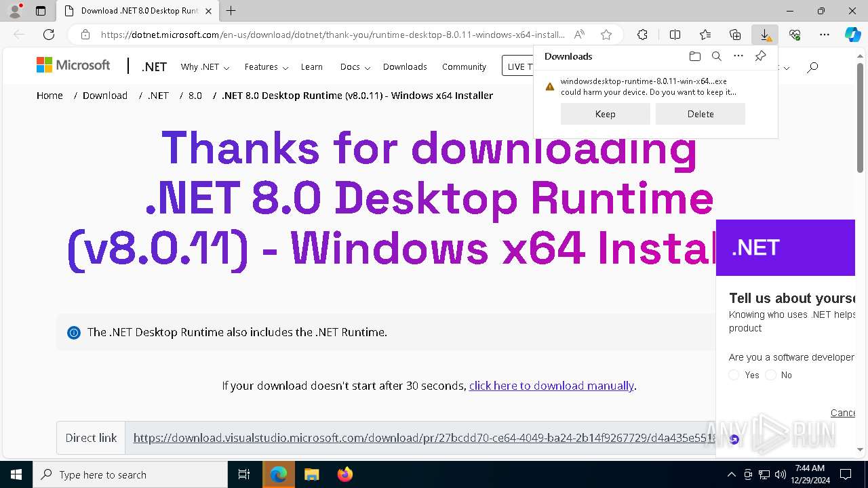Delete the downloaded runtime file
This screenshot has height=488, width=868.
tap(701, 114)
